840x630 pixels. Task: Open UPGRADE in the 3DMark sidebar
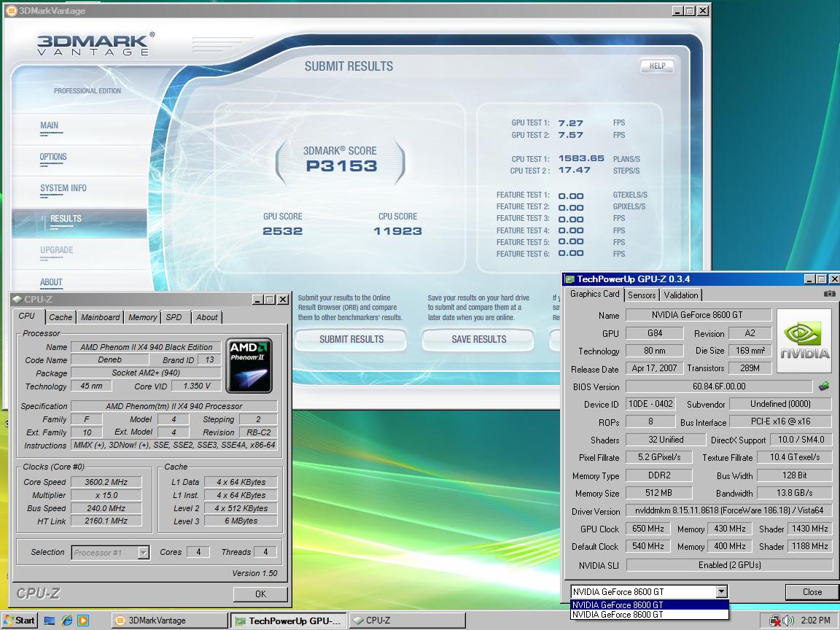pos(57,250)
